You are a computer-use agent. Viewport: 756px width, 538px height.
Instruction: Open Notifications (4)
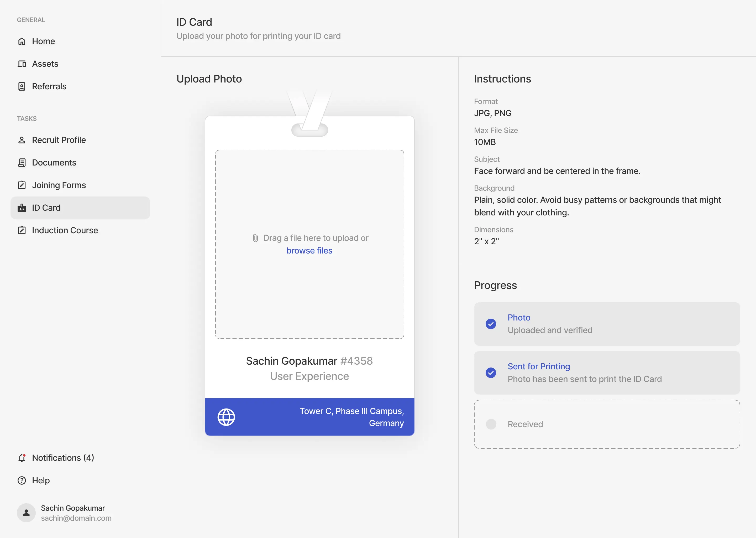(x=80, y=458)
